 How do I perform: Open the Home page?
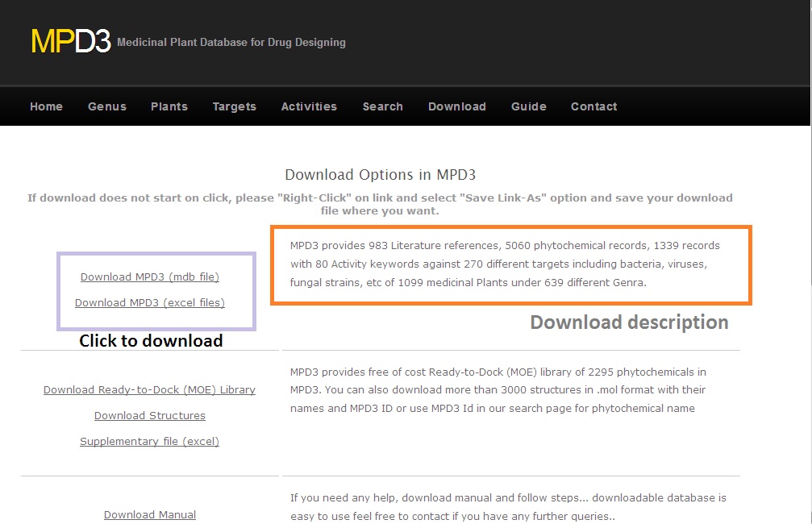pos(46,106)
